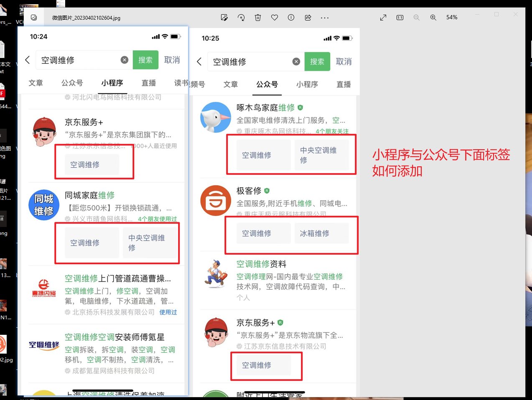Open the 极客修 official account title
The width and height of the screenshot is (532, 400).
249,191
